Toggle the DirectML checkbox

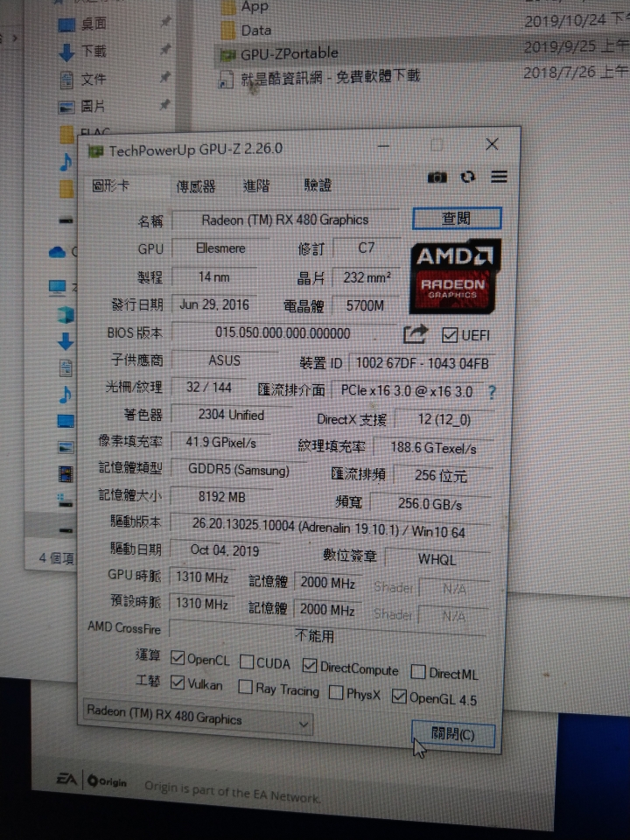[418, 671]
